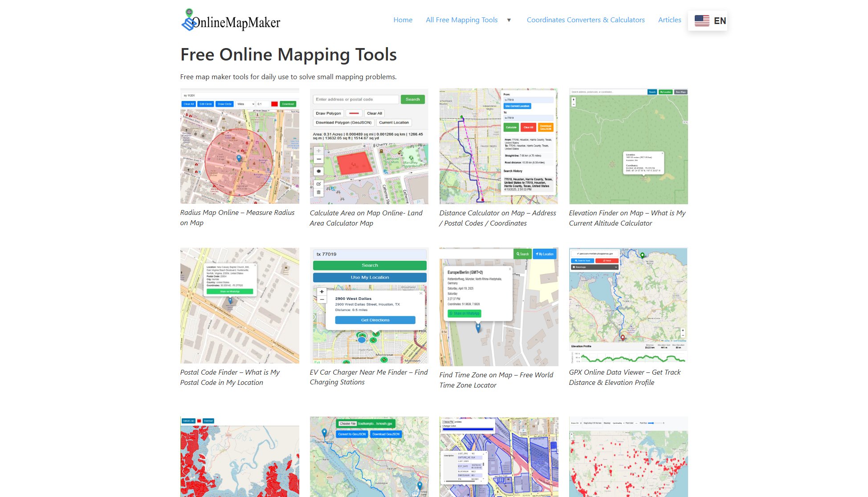Click the US flag language icon
This screenshot has width=868, height=497.
tap(701, 20)
